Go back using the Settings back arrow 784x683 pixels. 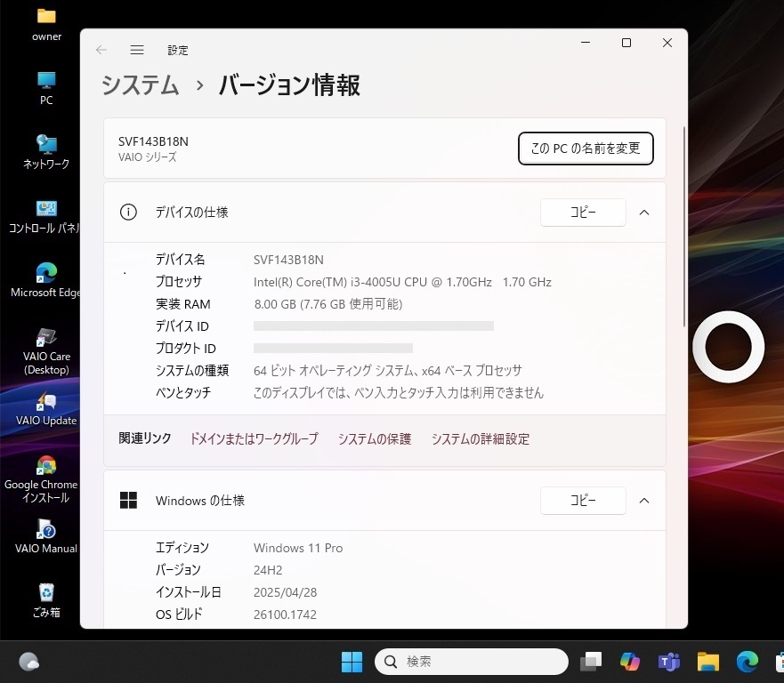(101, 51)
